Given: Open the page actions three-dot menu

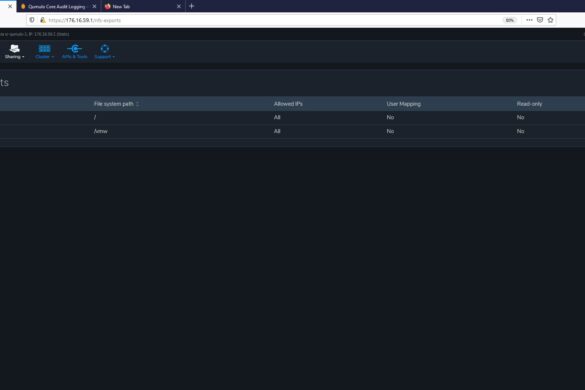Looking at the screenshot, I should tap(529, 20).
